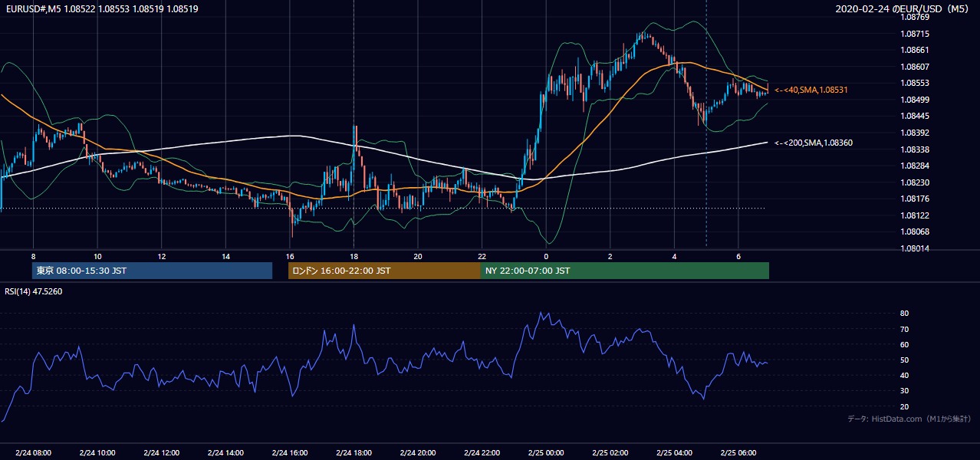Screen dimensions: 980x460
Task: Click the RSI(14) 47.5260 indicator label
Action: click(34, 291)
